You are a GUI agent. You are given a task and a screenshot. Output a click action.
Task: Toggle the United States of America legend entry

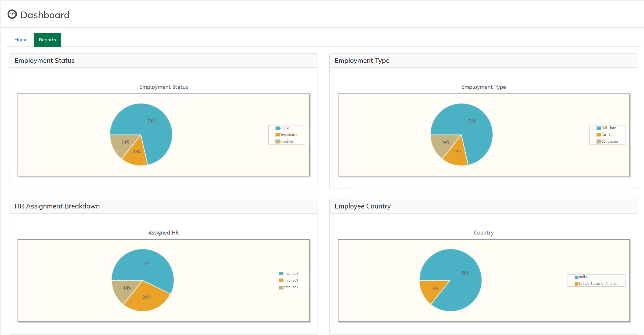(x=599, y=283)
